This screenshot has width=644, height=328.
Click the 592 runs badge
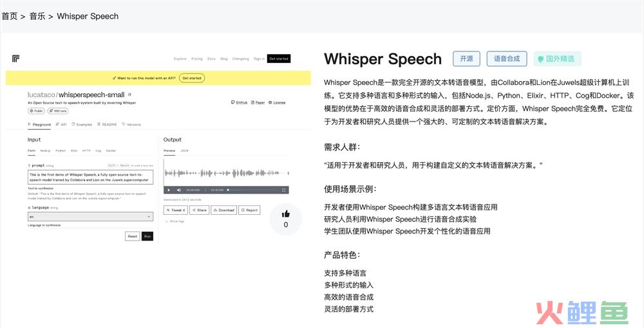(x=58, y=111)
